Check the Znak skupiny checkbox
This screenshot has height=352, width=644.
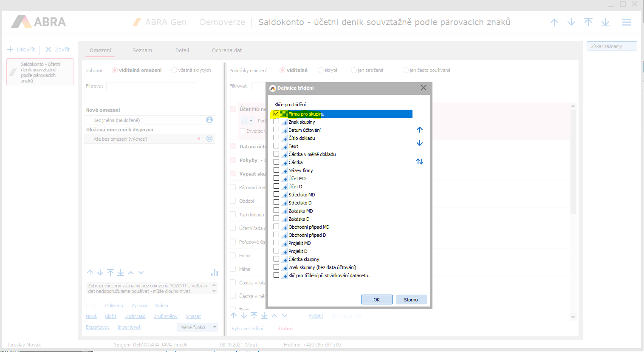[277, 122]
